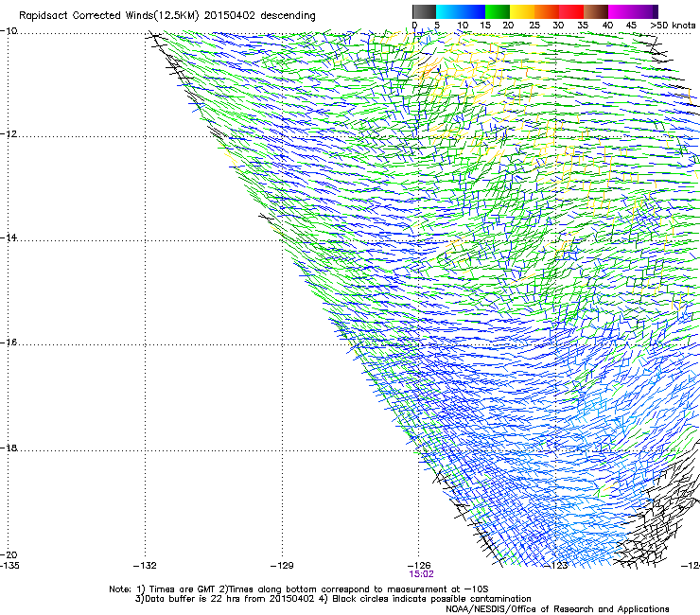
Task: Click the '-18' latitude axis label
Action: point(9,448)
